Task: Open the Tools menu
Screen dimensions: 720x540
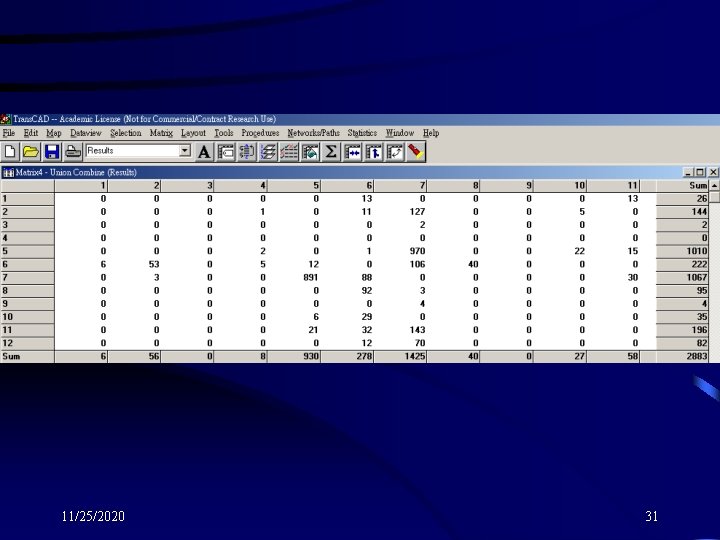Action: tap(224, 133)
